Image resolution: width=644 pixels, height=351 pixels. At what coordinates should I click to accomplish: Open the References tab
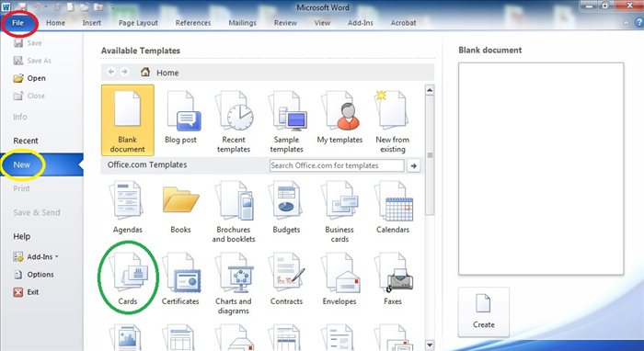[x=193, y=23]
